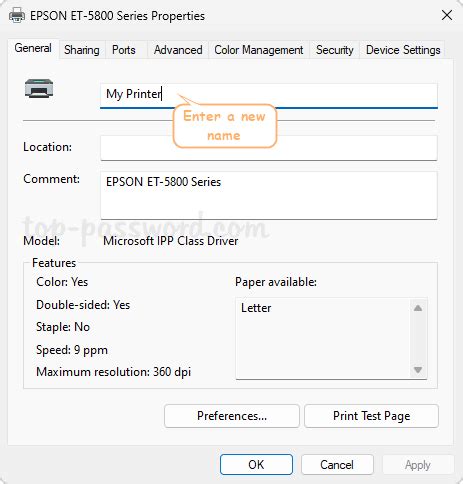Switch to the Sharing tab
The image size is (463, 484).
point(82,50)
